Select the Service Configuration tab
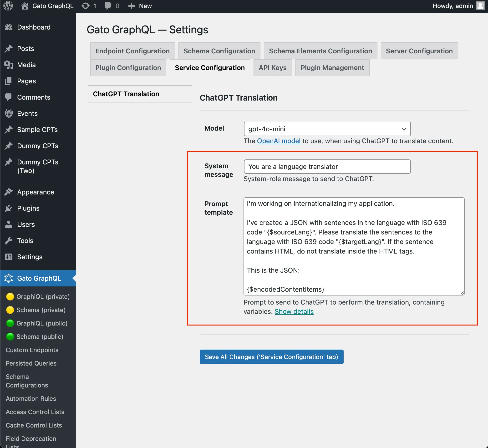Screen dimensions: 488x448 (210, 68)
